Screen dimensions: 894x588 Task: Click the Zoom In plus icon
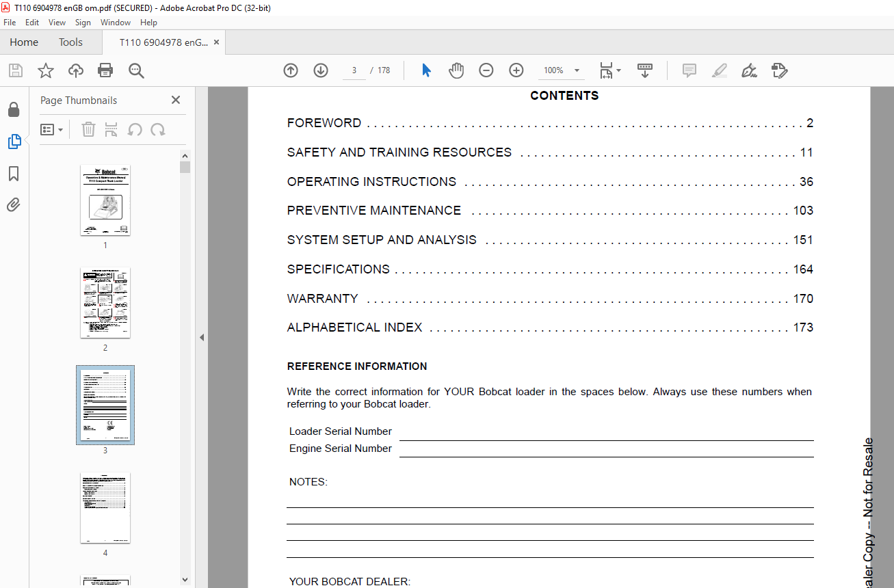[516, 70]
